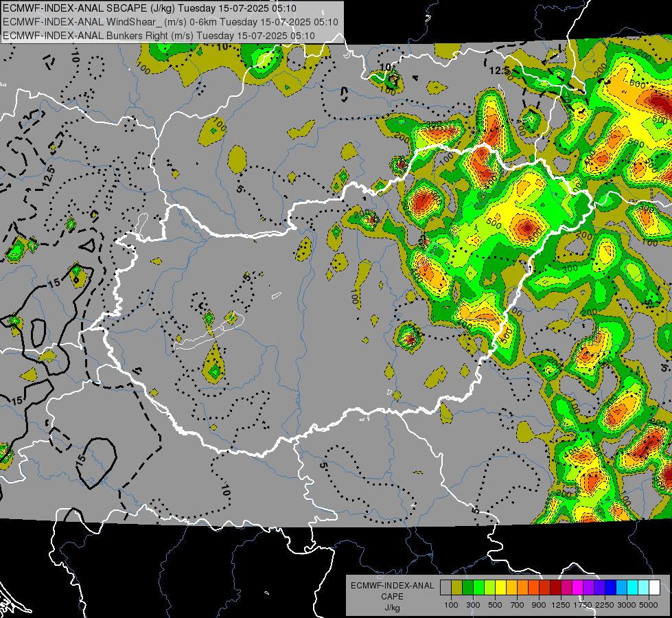Click the WindShear 0-6km title line
This screenshot has height=618, width=672.
pyautogui.click(x=170, y=22)
